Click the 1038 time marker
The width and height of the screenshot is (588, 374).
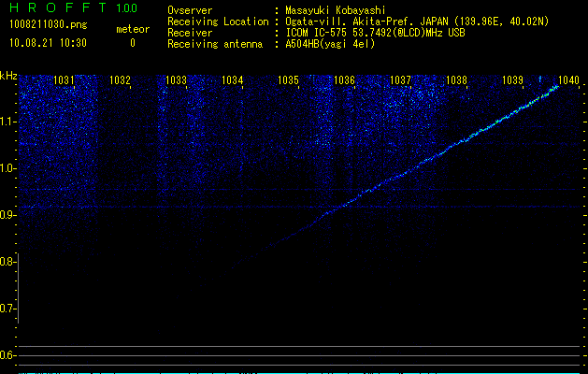click(456, 79)
